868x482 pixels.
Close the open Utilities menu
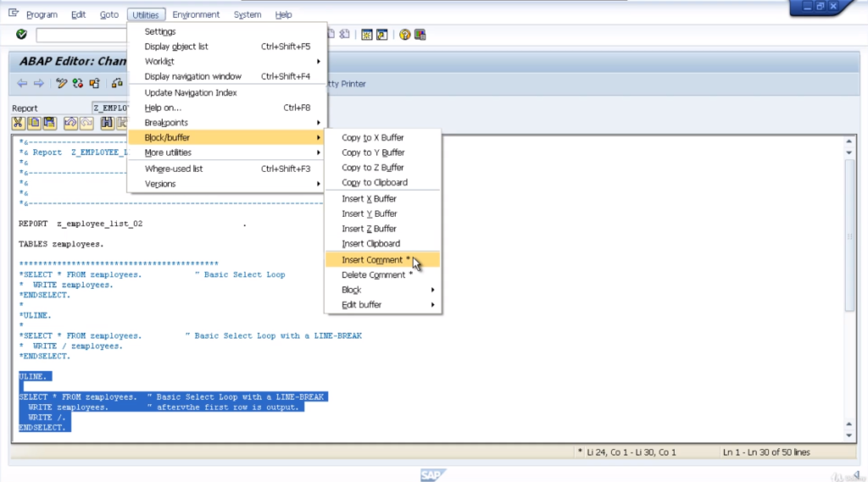pos(146,14)
